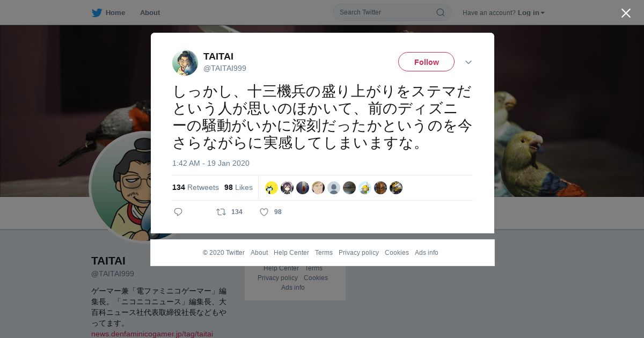This screenshot has width=644, height=338.
Task: Open the About page in top navigation
Action: pos(150,13)
